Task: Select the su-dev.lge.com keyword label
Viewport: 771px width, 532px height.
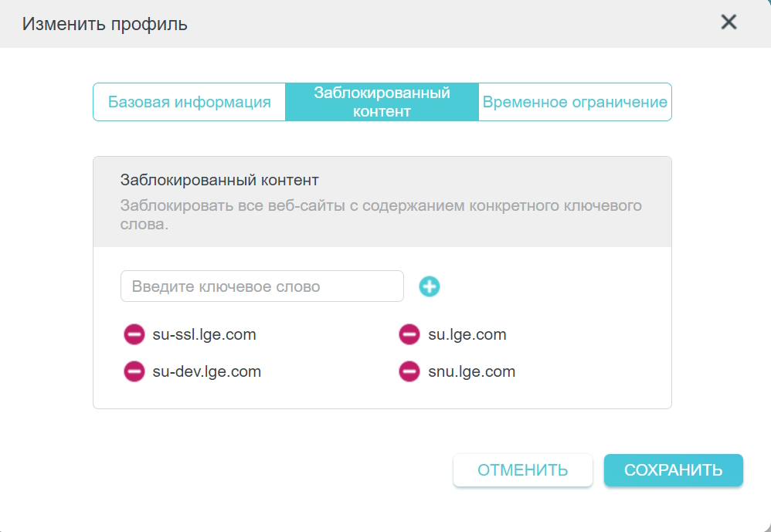Action: point(207,371)
